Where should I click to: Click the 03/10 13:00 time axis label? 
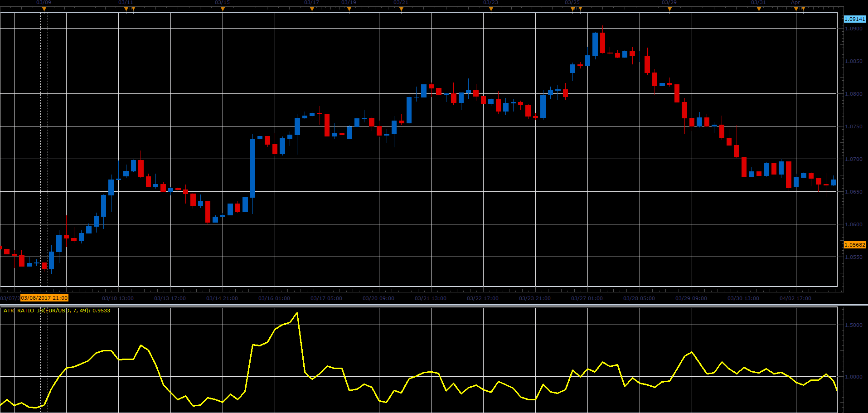point(118,298)
